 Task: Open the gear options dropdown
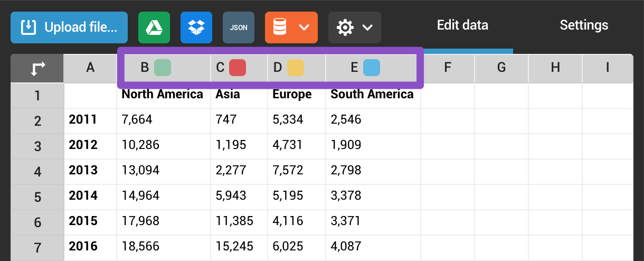355,27
